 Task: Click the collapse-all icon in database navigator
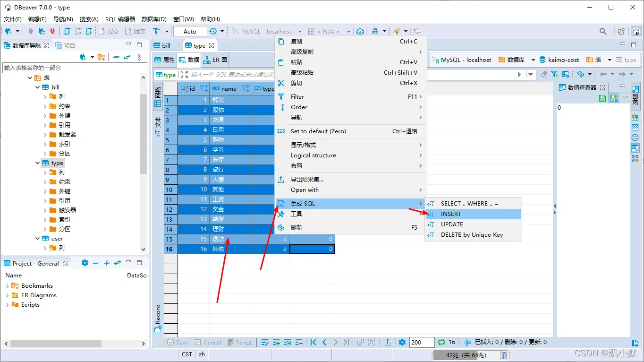116,57
